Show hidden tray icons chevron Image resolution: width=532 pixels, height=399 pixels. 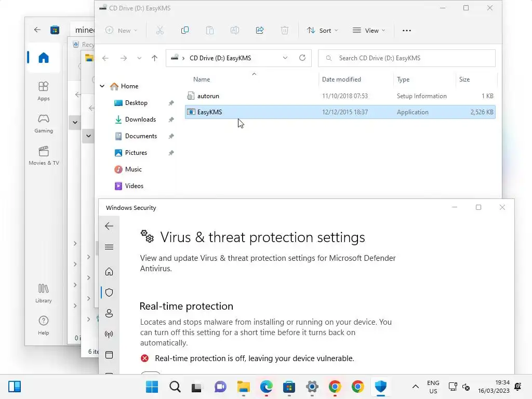[415, 387]
